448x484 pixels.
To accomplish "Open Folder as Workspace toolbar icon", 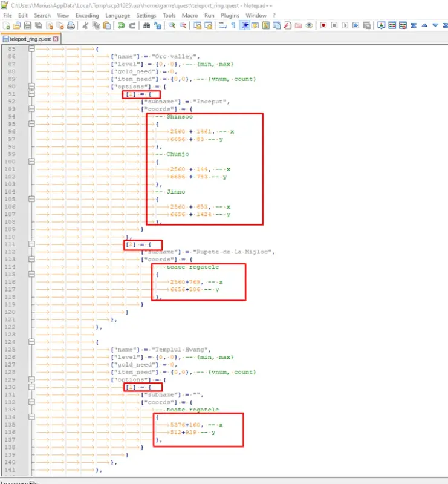I will [x=298, y=25].
